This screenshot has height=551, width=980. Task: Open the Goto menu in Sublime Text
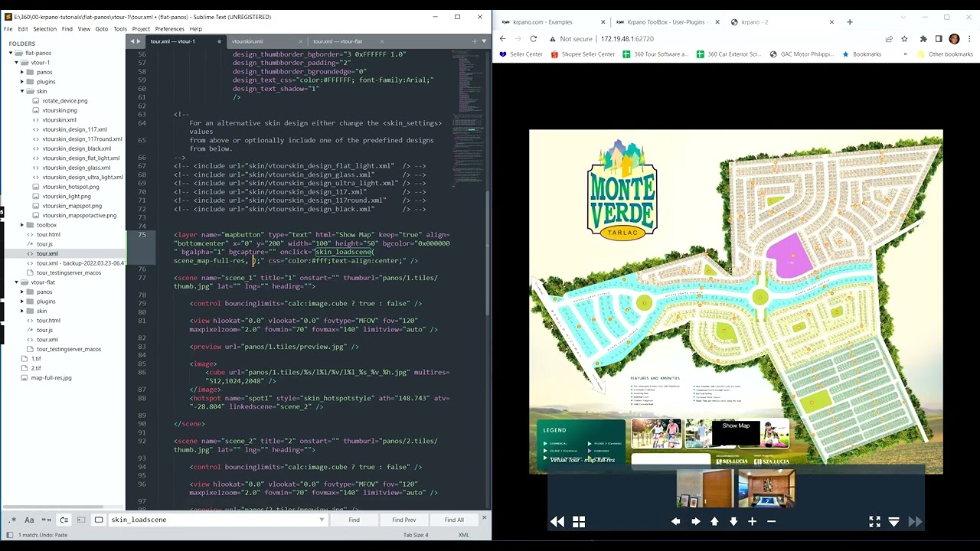(x=101, y=29)
